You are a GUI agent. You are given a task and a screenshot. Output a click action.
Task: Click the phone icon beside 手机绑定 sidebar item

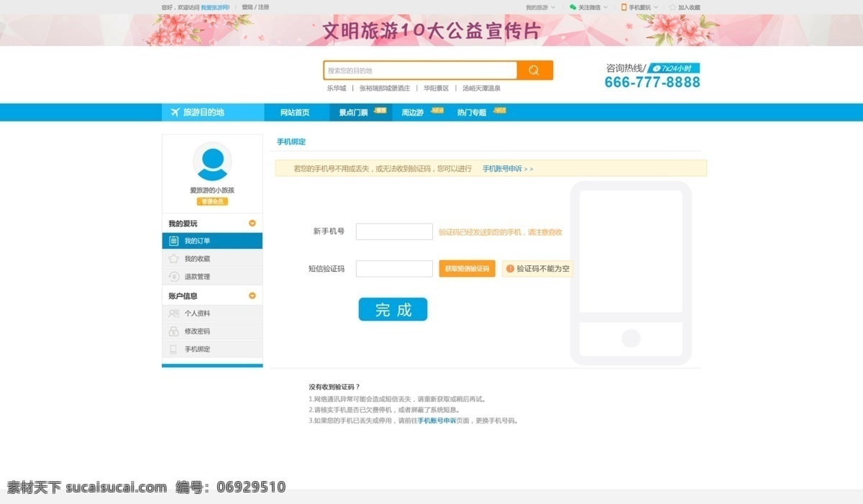click(173, 349)
